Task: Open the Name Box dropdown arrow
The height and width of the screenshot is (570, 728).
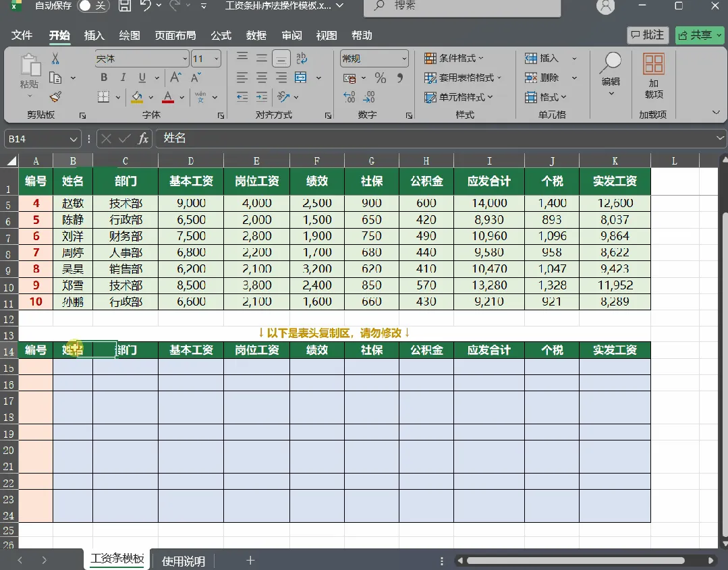Action: (x=73, y=139)
